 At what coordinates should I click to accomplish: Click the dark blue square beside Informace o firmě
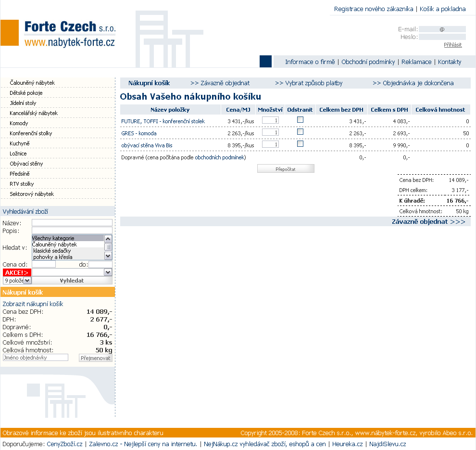click(265, 62)
